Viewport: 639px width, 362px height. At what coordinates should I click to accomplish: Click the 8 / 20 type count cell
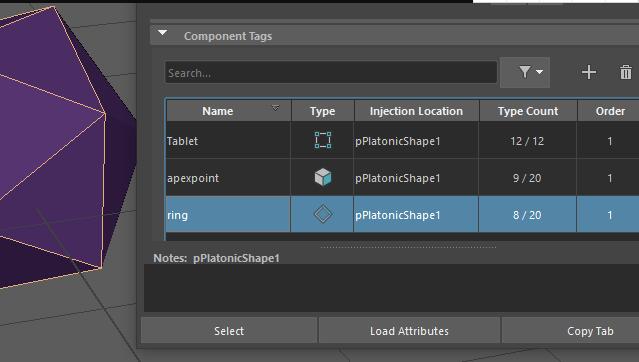(x=527, y=215)
